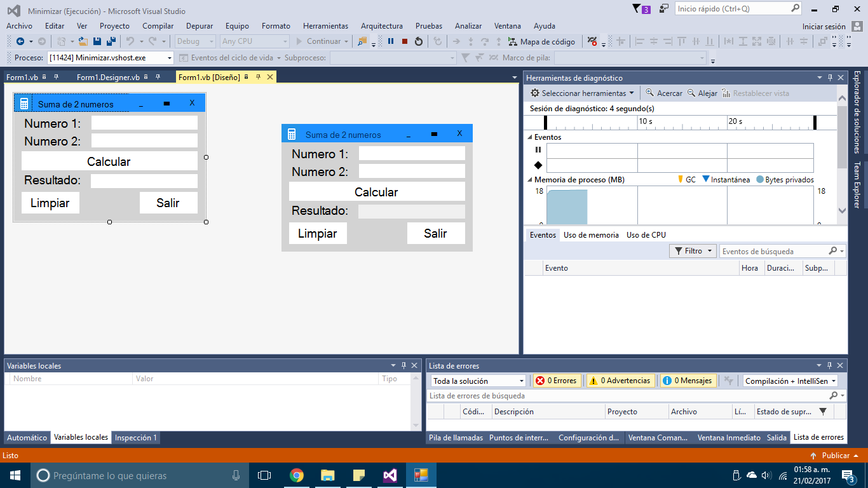Open Task View on the taskbar

click(264, 475)
